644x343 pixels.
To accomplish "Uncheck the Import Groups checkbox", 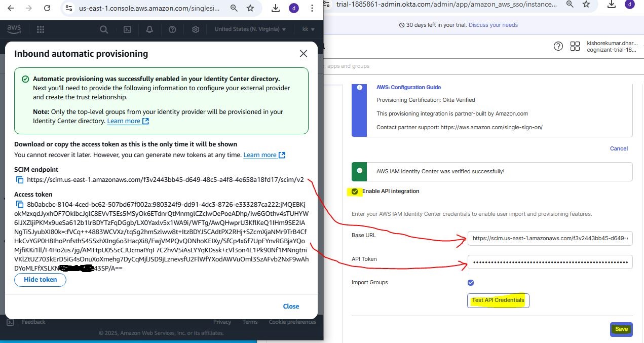I will 471,283.
